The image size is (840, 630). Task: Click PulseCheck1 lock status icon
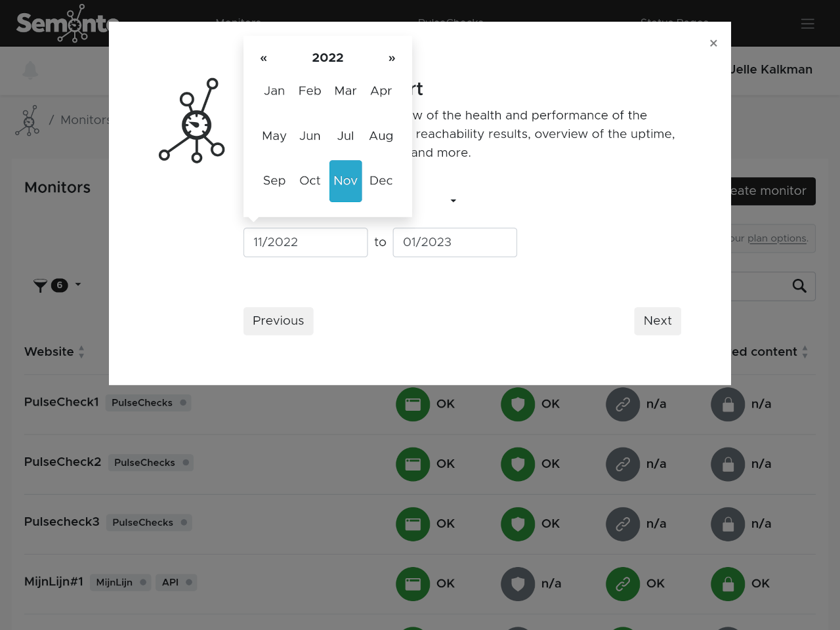pyautogui.click(x=728, y=404)
